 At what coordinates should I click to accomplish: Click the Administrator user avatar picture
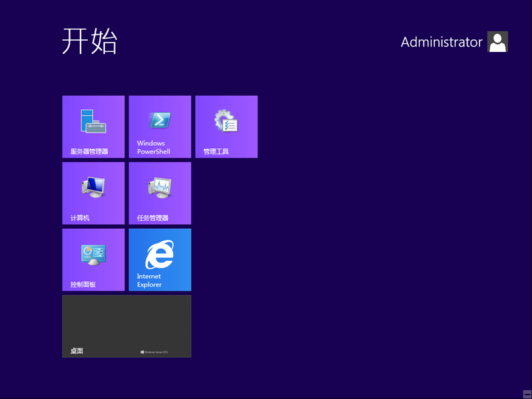[497, 42]
